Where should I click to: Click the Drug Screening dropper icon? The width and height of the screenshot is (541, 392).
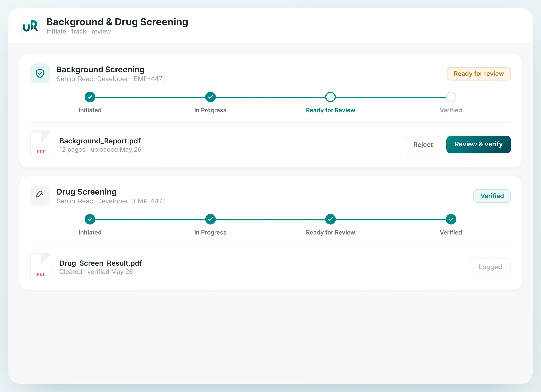40,196
